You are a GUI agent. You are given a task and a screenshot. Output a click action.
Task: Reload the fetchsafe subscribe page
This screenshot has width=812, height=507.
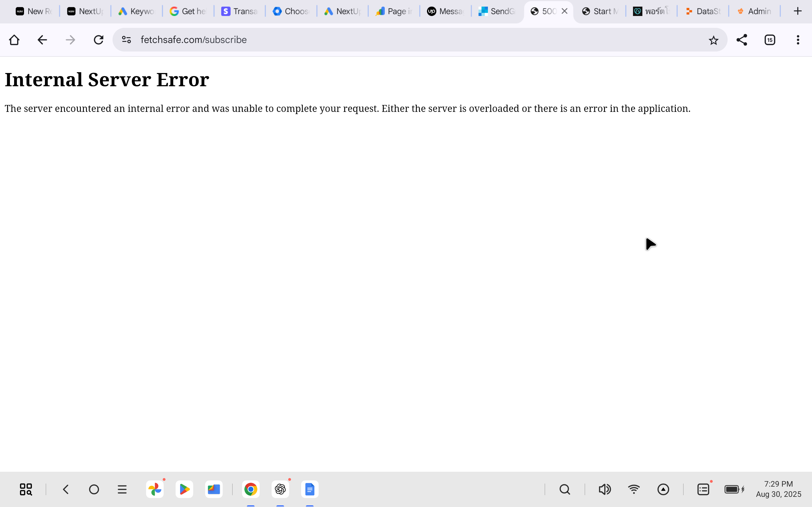(x=98, y=40)
